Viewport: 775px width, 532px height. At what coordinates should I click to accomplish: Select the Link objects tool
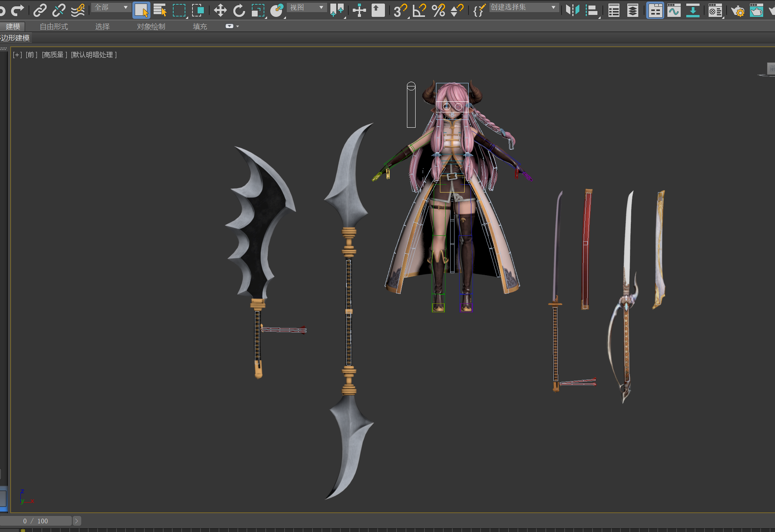[x=40, y=10]
